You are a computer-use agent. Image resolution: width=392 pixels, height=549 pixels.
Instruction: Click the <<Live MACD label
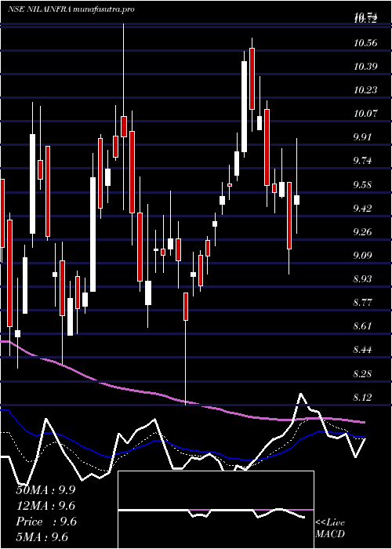(330, 529)
